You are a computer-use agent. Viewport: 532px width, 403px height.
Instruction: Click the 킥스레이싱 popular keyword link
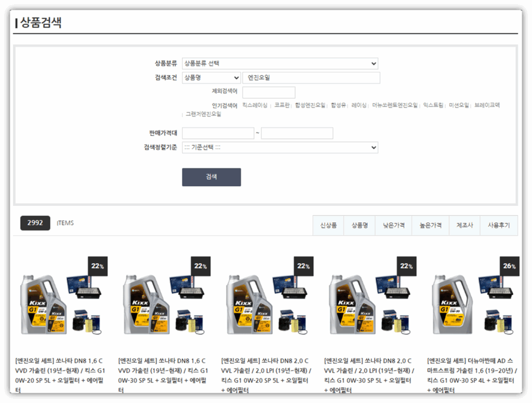(255, 105)
